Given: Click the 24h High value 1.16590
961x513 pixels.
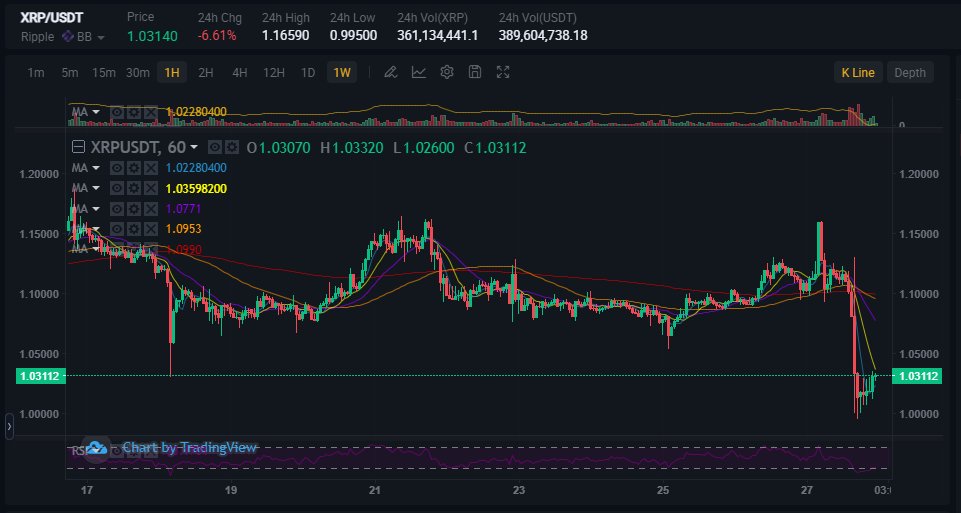Looking at the screenshot, I should [x=286, y=36].
